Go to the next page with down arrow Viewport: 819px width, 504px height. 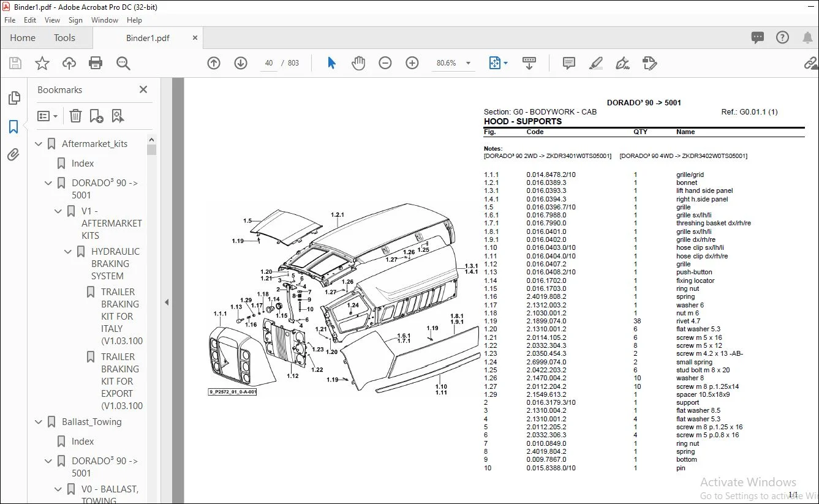pyautogui.click(x=241, y=63)
